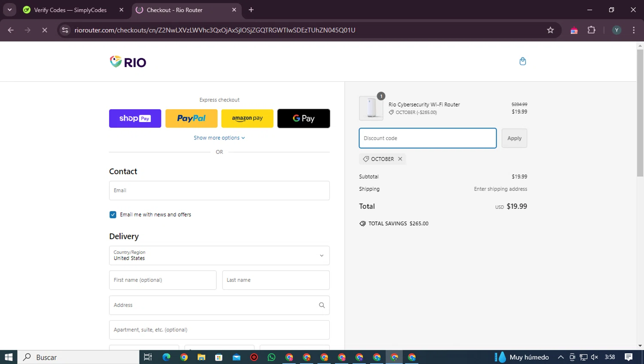The width and height of the screenshot is (644, 364).
Task: Open File Explorer from taskbar
Action: [201, 357]
